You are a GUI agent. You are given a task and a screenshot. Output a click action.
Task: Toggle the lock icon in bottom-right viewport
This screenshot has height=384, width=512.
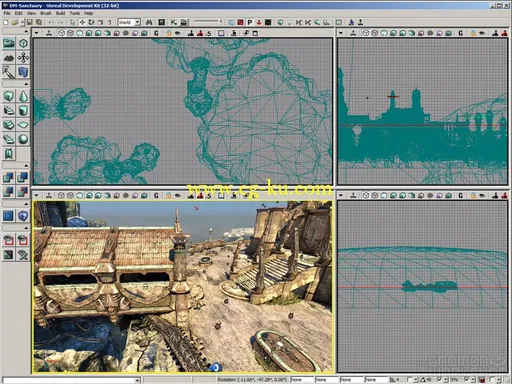tap(473, 195)
